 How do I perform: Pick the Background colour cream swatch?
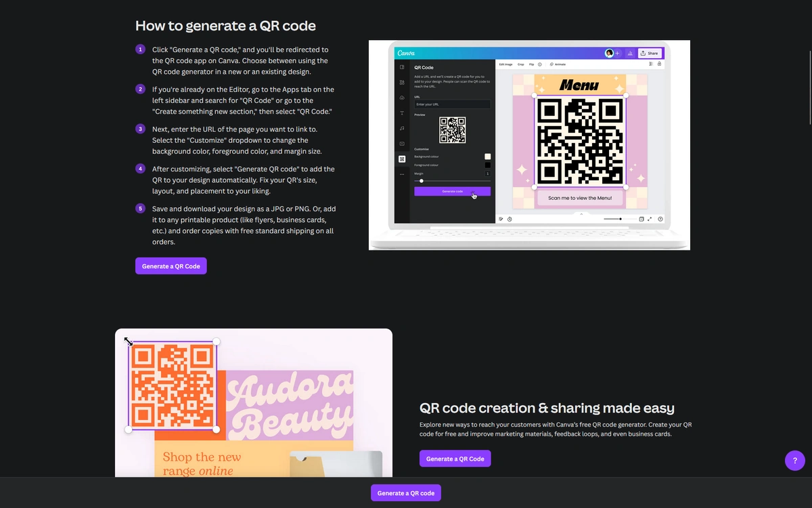point(488,156)
